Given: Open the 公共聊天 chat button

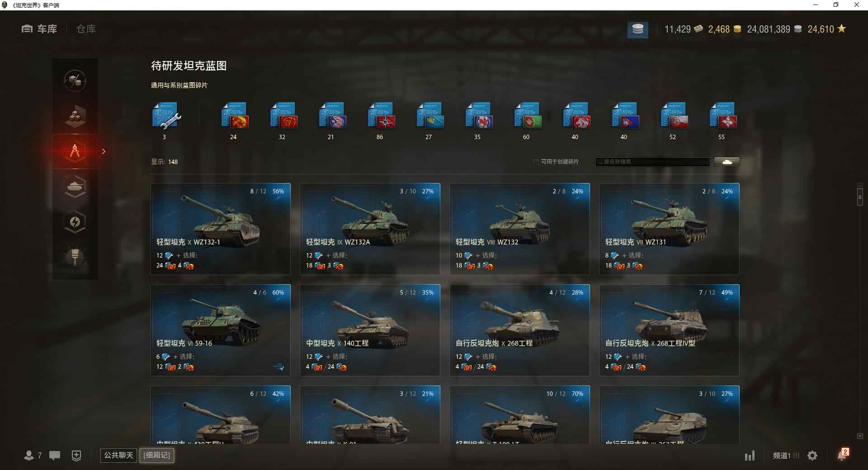Looking at the screenshot, I should 118,456.
